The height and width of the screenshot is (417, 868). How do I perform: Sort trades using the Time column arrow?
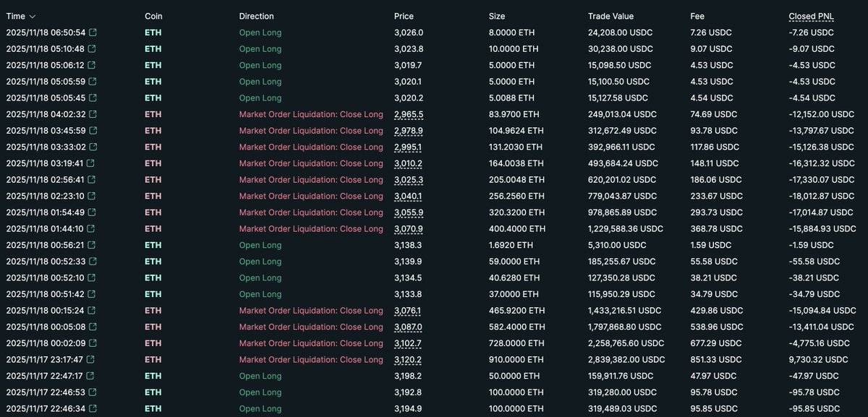[x=33, y=16]
